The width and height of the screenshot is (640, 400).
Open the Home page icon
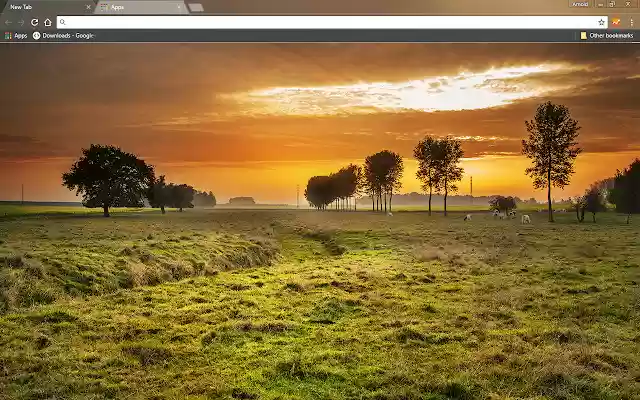tap(48, 22)
